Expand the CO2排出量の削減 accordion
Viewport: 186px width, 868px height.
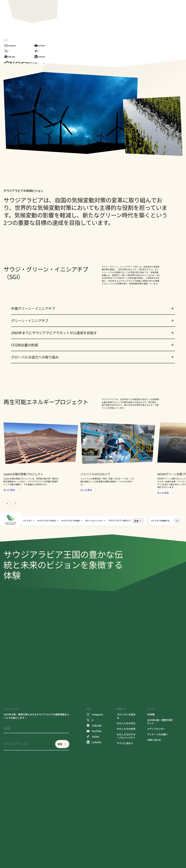pyautogui.click(x=93, y=345)
